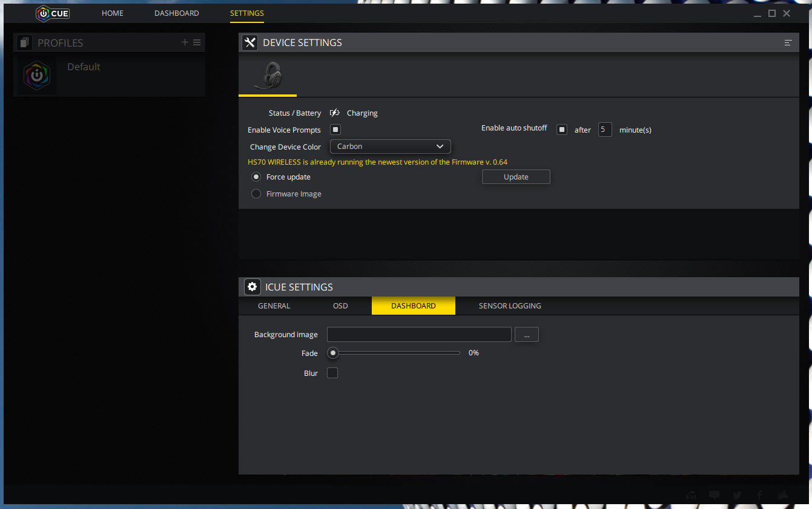Open the Dashboard top navigation tab
Screen dimensions: 812x509
[177, 13]
